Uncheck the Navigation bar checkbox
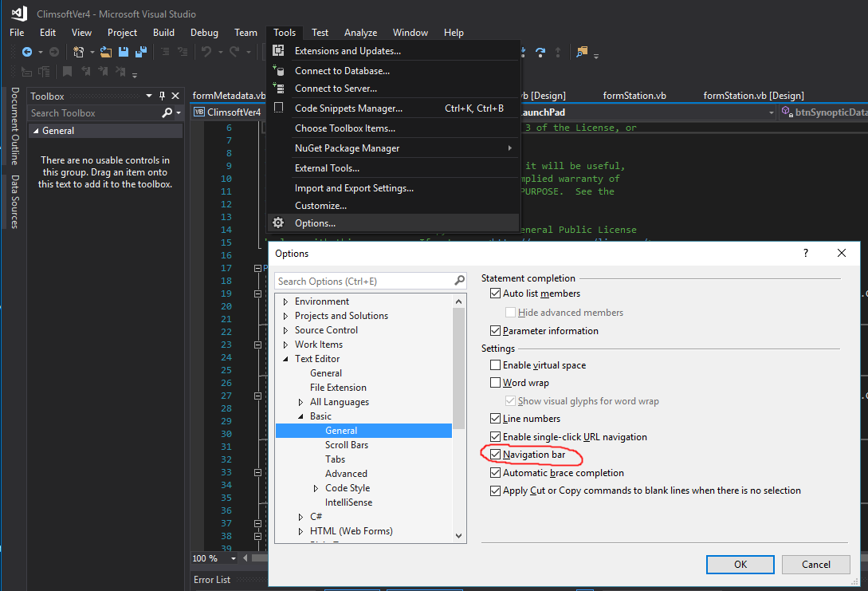The image size is (868, 591). pyautogui.click(x=496, y=455)
